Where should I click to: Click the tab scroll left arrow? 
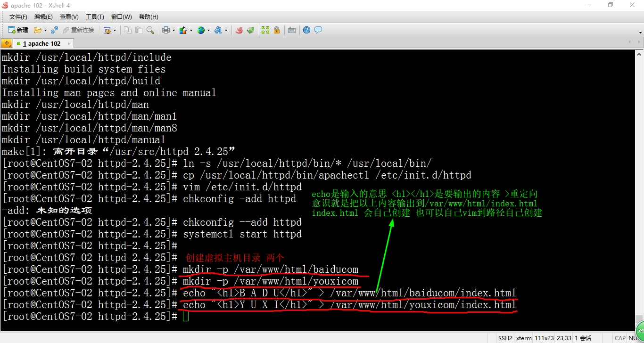[x=630, y=42]
